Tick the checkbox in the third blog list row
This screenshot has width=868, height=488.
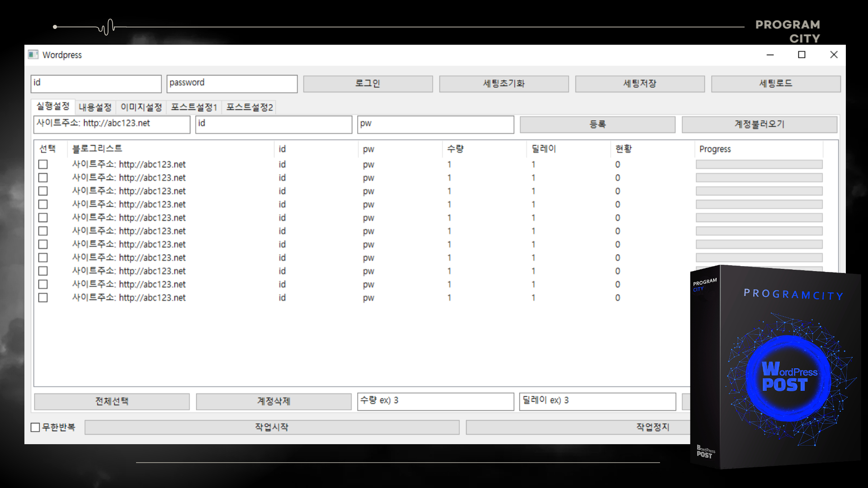coord(43,191)
